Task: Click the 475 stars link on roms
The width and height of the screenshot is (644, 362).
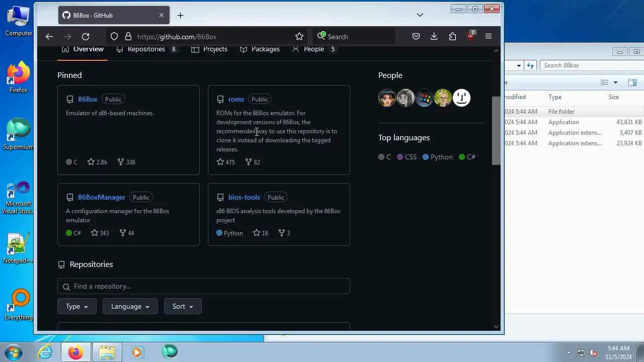Action: 225,162
